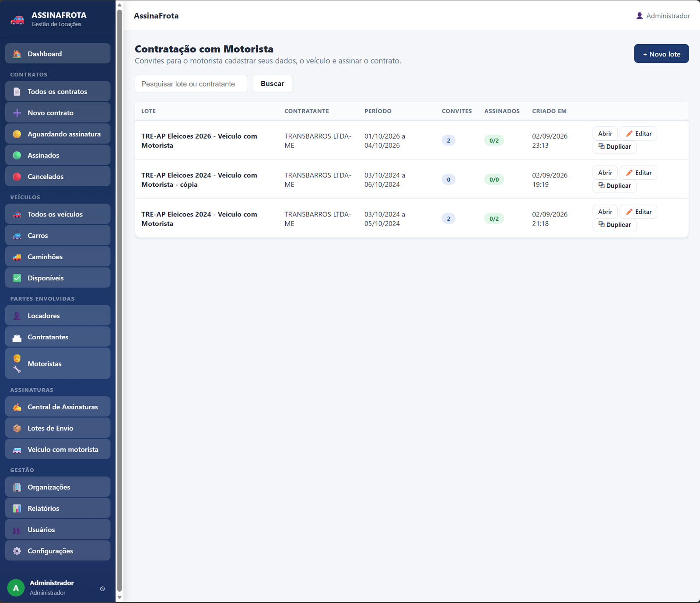Click the package icon for Lotes de Envio
This screenshot has height=603, width=700.
tap(17, 429)
